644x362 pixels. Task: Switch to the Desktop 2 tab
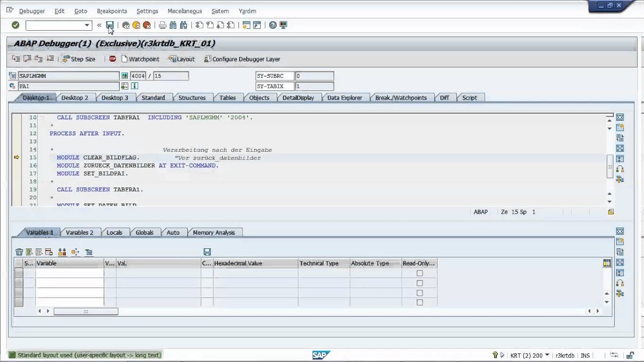[x=74, y=98]
